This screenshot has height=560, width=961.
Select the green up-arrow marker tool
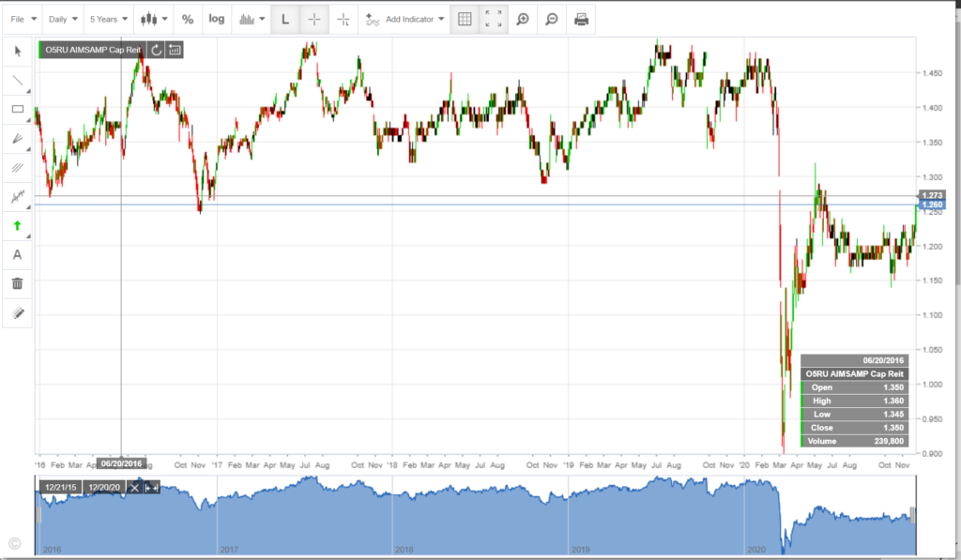coord(17,225)
